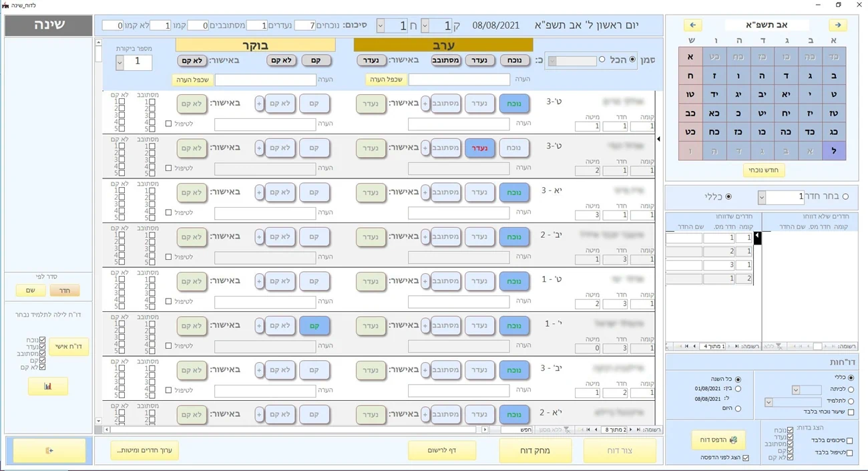Viewport: 868px width, 471px height.
Task: Click נוכח for יא - 2 student
Action: pyautogui.click(x=514, y=414)
